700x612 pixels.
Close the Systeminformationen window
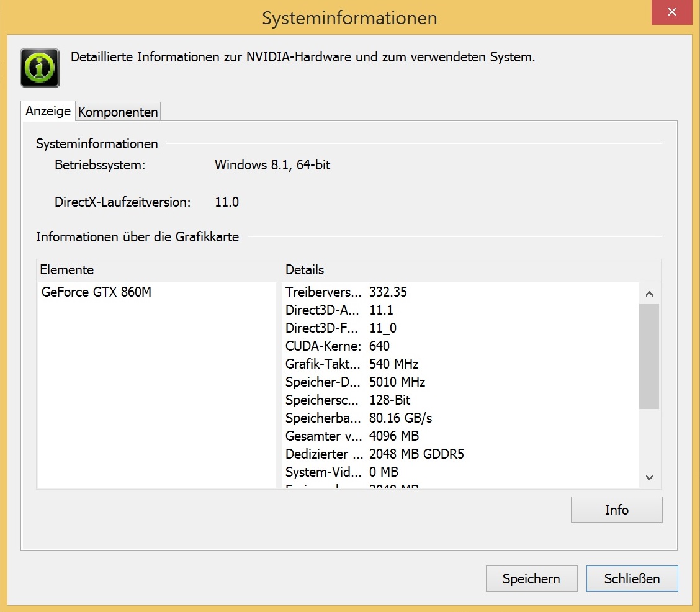click(671, 13)
